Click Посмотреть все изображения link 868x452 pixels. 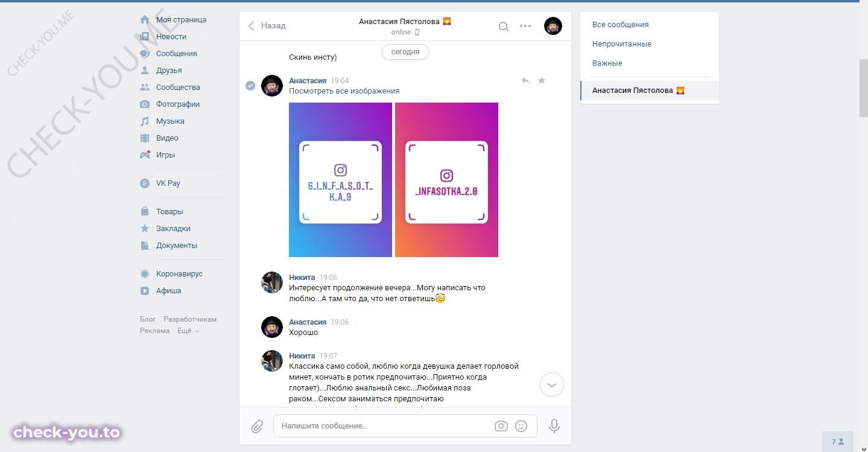coord(344,91)
